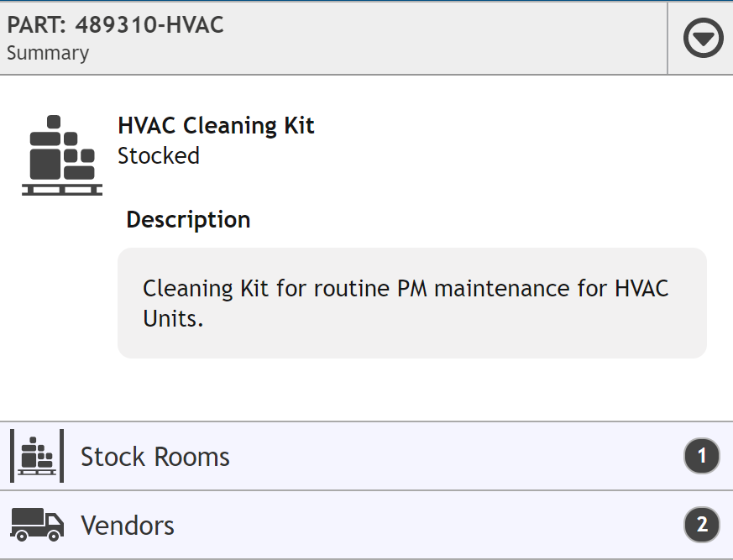Click the Description heading
This screenshot has height=560, width=733.
tap(188, 220)
